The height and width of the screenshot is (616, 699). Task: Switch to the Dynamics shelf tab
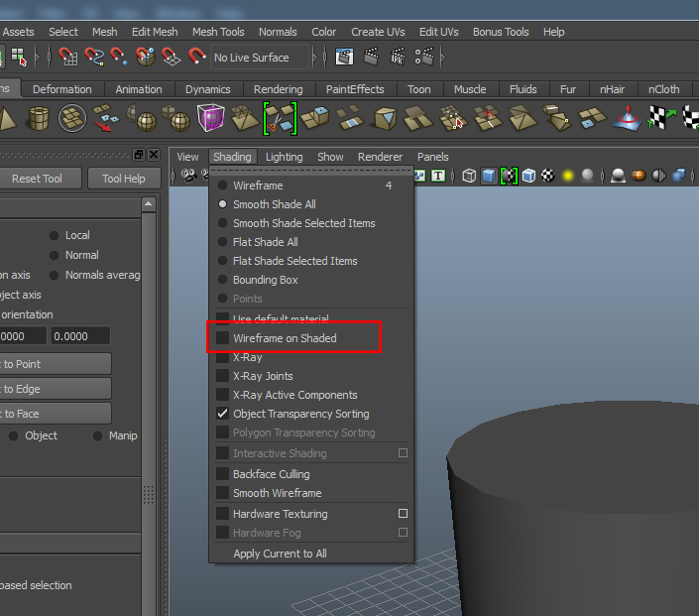coord(207,89)
